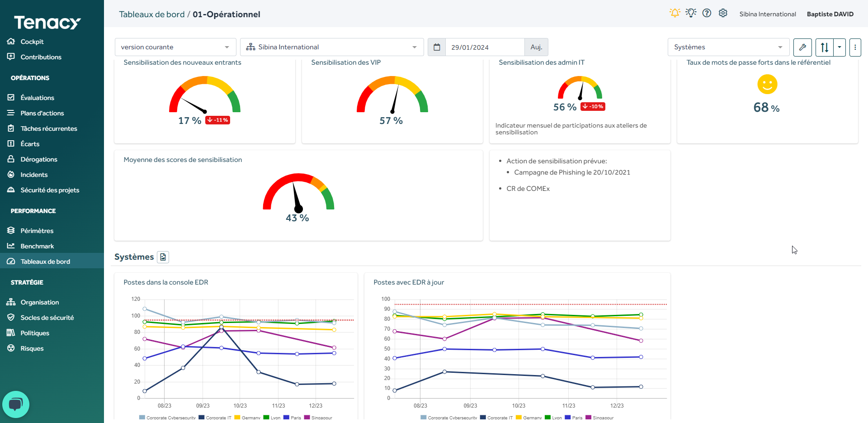This screenshot has width=868, height=423.
Task: Expand the Systèmes section selector dropdown
Action: [x=728, y=47]
